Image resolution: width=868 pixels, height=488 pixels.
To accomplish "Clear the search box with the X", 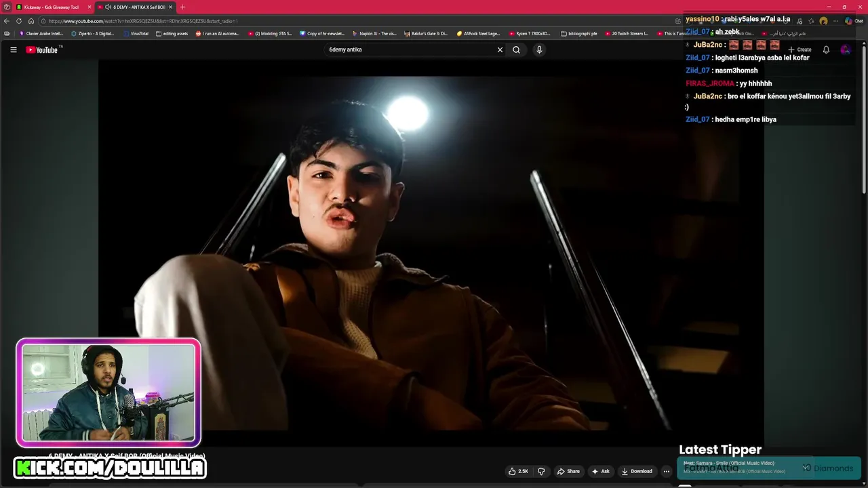I will [x=500, y=49].
